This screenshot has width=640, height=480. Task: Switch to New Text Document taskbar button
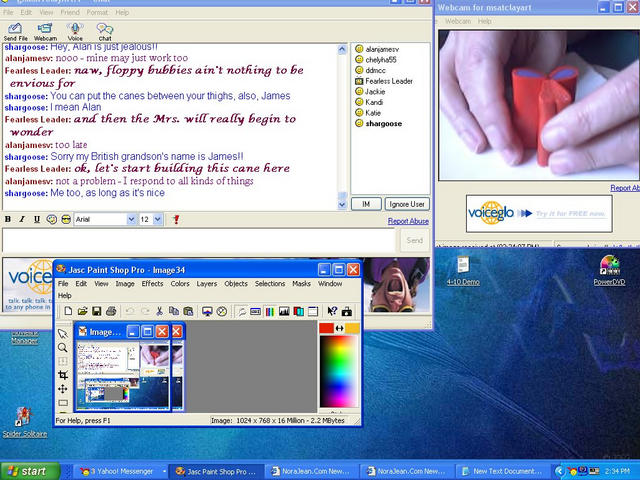[x=503, y=471]
